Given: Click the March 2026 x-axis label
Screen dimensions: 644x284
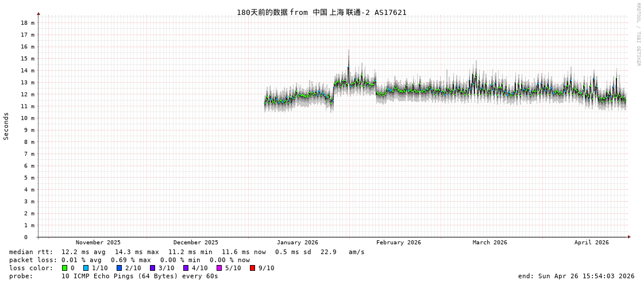Looking at the screenshot, I should coord(489,243).
